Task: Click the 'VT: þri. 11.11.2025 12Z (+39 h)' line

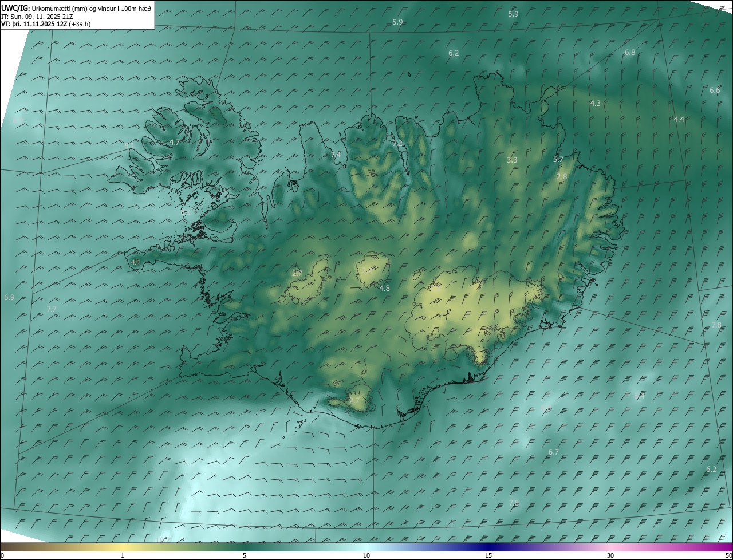Action: click(x=46, y=24)
